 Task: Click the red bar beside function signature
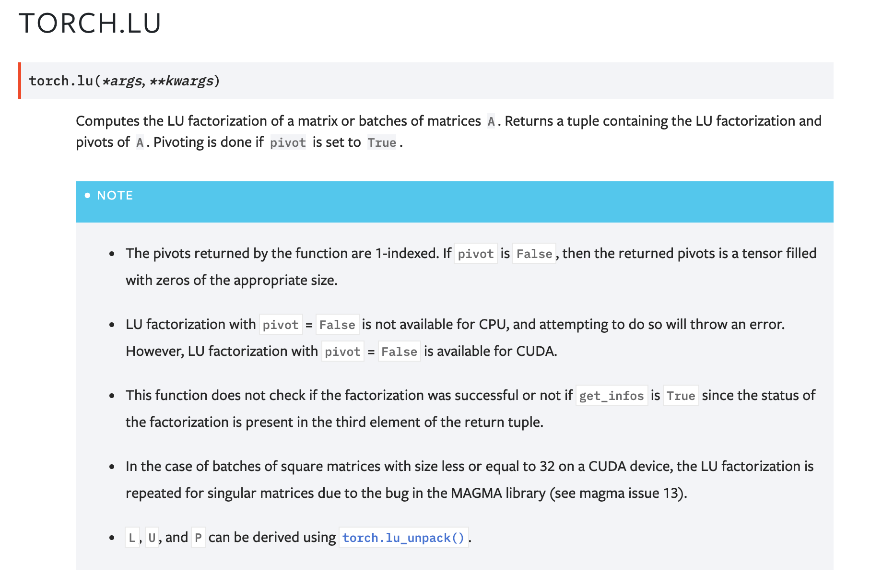[20, 81]
